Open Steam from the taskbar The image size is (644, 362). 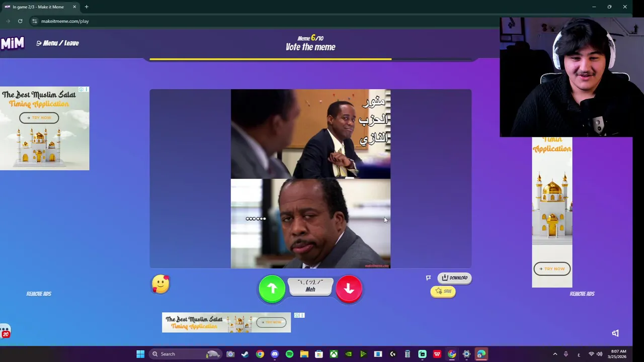click(245, 354)
